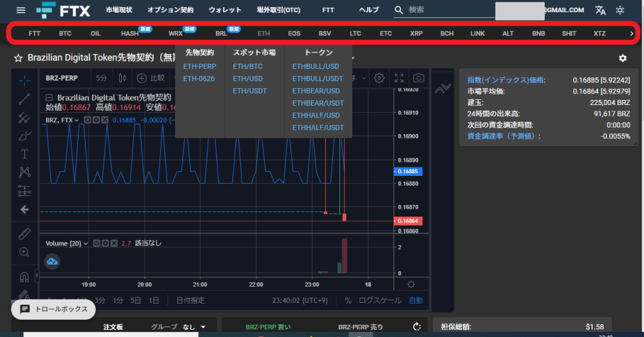The height and width of the screenshot is (337, 644).
Task: Expand the BRZ, FTX legend dropdown
Action: [77, 120]
